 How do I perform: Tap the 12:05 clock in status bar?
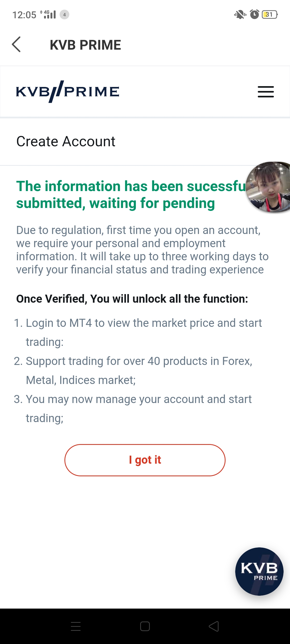24,15
